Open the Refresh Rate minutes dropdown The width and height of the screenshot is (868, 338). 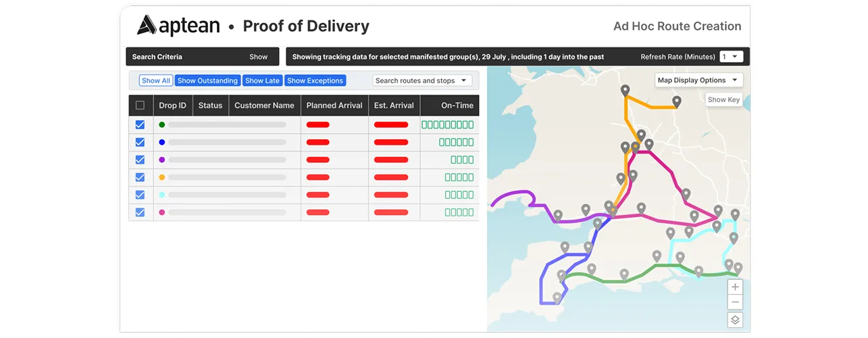732,57
